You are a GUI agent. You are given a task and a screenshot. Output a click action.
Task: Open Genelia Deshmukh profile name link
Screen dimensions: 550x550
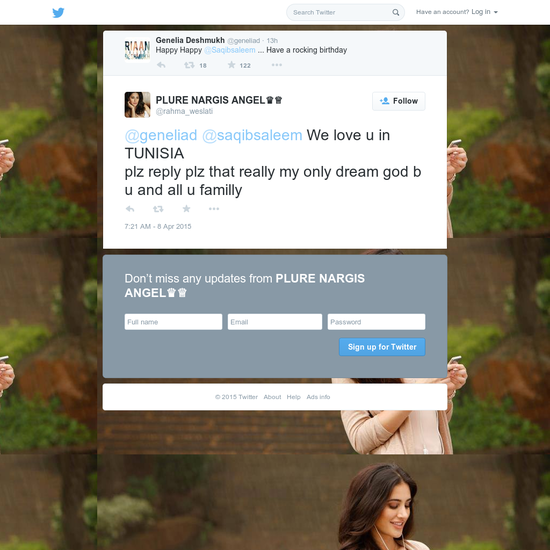pyautogui.click(x=190, y=40)
